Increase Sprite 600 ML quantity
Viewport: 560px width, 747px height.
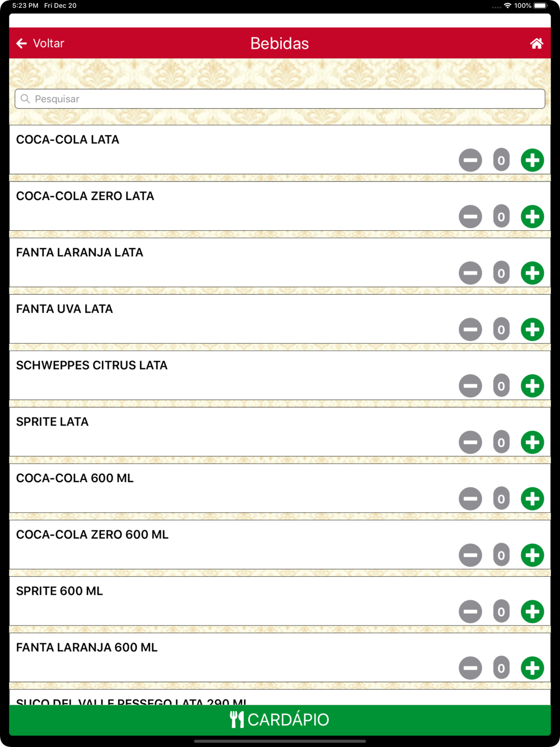point(532,611)
